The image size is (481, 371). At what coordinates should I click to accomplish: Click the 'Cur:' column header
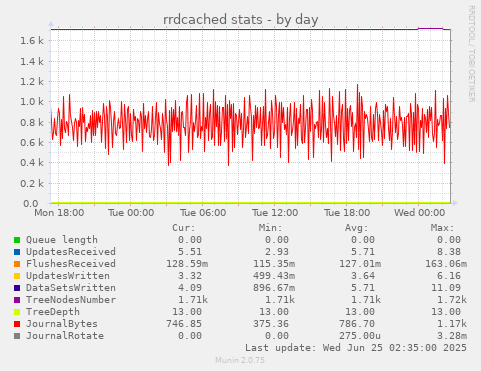(x=184, y=228)
